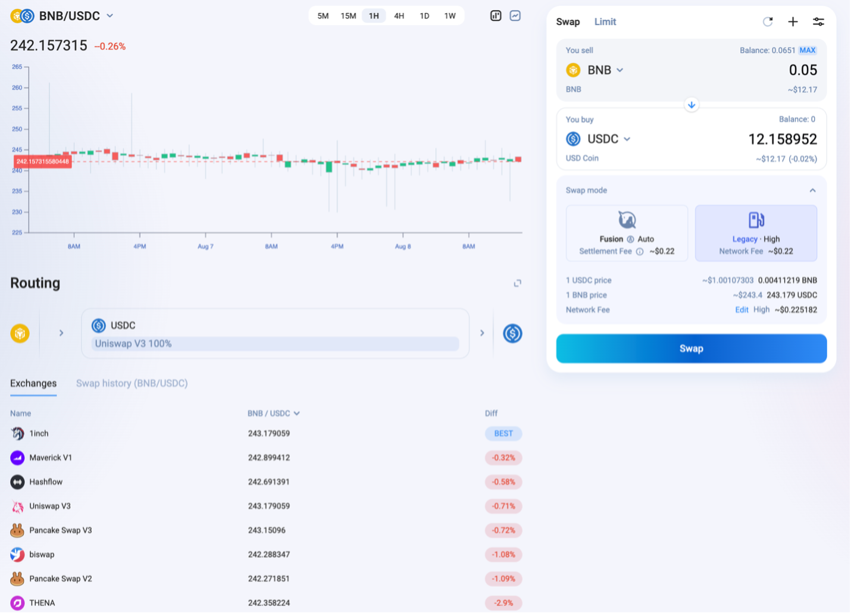The width and height of the screenshot is (851, 616).
Task: Click the BEST badge for 1inch
Action: coord(503,434)
